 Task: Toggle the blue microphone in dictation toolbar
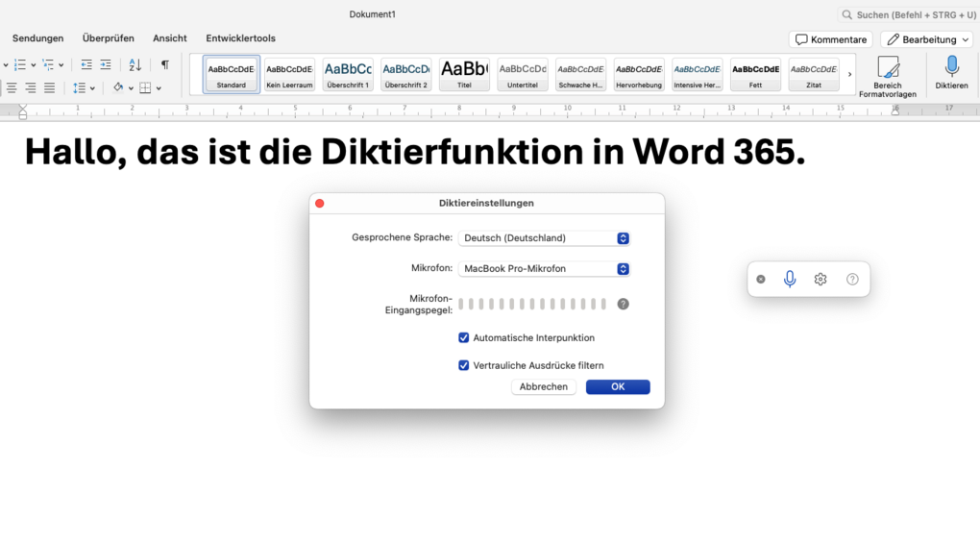(x=790, y=279)
